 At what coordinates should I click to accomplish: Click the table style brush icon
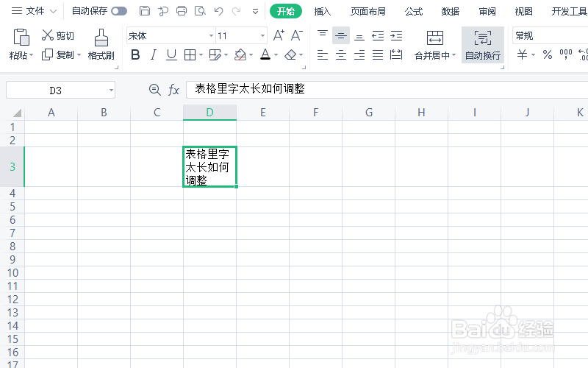[x=215, y=54]
